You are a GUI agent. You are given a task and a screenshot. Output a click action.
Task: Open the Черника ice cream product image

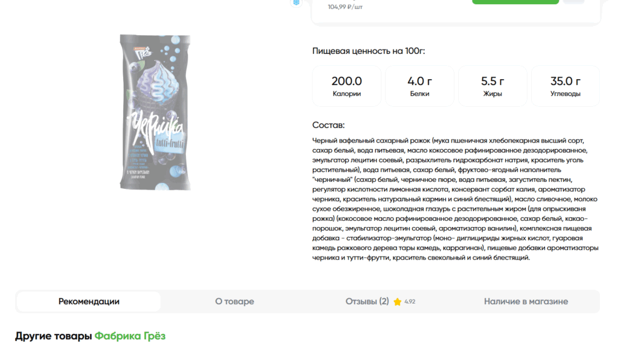coord(155,112)
